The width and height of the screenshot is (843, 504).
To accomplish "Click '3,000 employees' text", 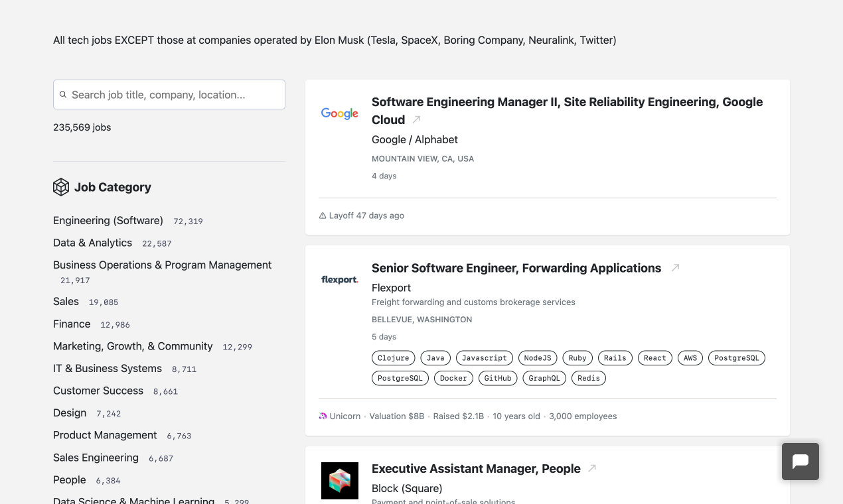I will (583, 416).
